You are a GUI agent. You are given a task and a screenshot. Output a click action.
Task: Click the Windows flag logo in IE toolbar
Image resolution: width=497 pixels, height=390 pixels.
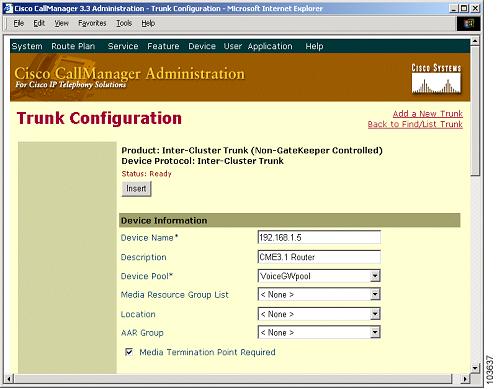click(x=468, y=23)
